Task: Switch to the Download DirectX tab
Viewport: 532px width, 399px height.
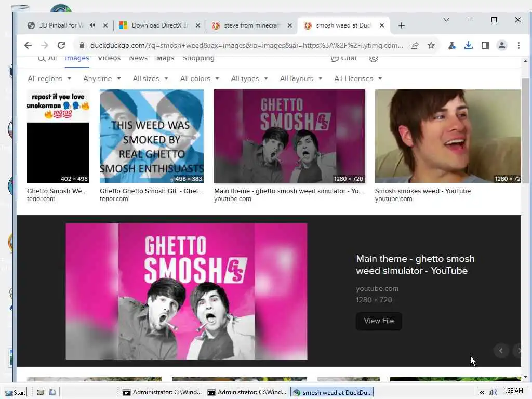Action: (154, 25)
